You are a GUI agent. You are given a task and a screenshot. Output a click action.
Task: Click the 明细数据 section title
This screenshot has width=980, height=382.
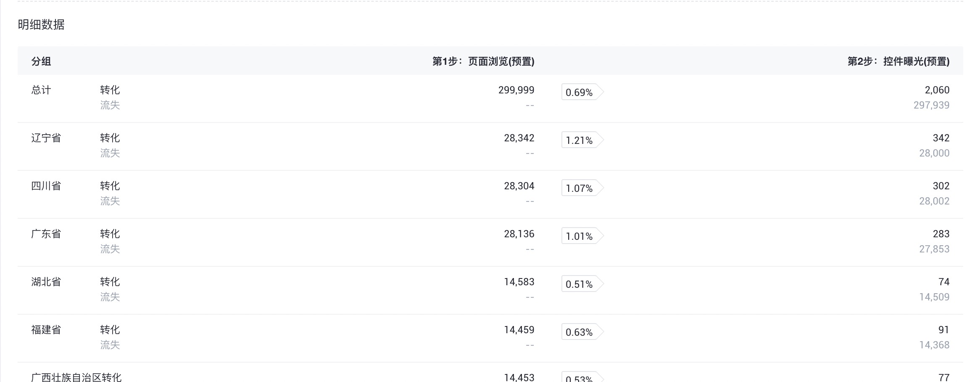pos(41,25)
